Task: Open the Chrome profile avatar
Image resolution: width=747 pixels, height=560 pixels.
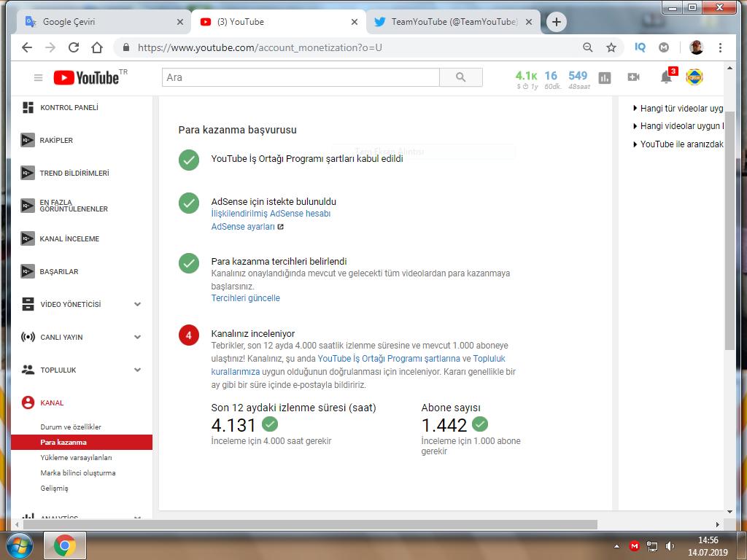Action: pyautogui.click(x=696, y=47)
